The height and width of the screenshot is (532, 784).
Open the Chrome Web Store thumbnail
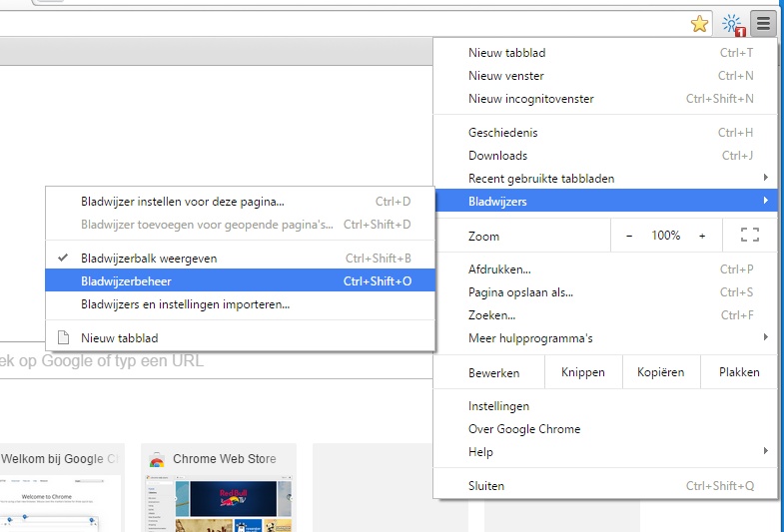point(219,487)
